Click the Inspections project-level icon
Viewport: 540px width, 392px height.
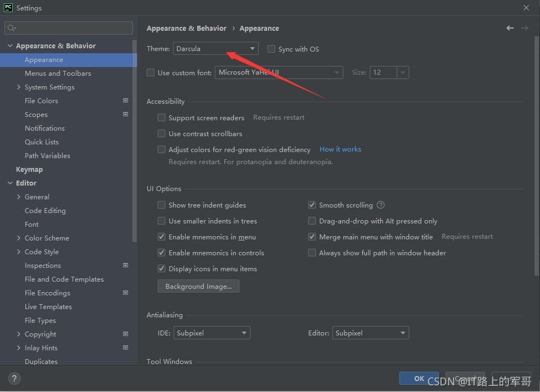(126, 265)
